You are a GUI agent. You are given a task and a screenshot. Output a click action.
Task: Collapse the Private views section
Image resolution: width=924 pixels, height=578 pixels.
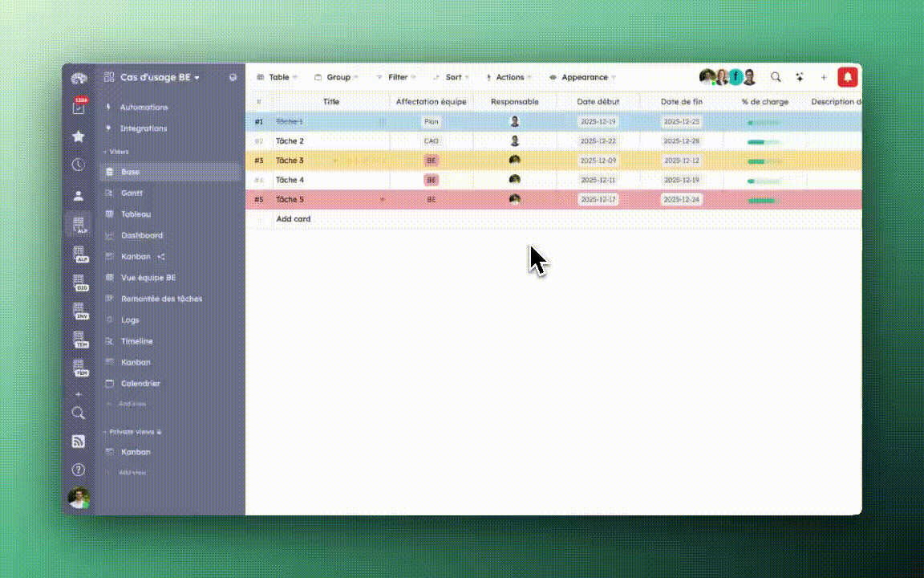pyautogui.click(x=132, y=432)
